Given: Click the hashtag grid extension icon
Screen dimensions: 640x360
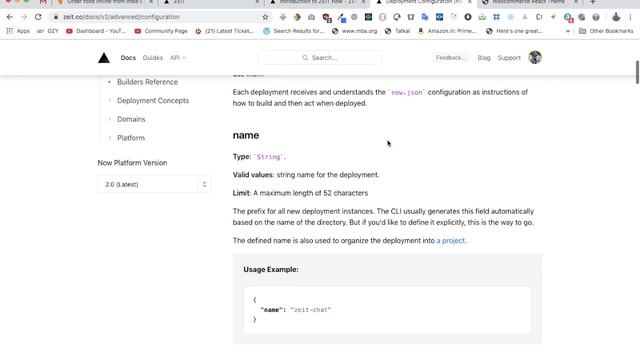Looking at the screenshot, I should click(x=496, y=17).
